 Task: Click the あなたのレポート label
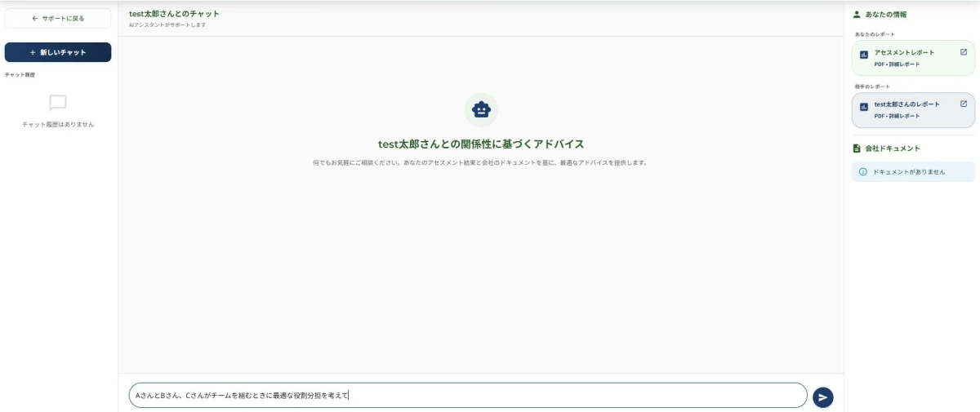(x=875, y=34)
